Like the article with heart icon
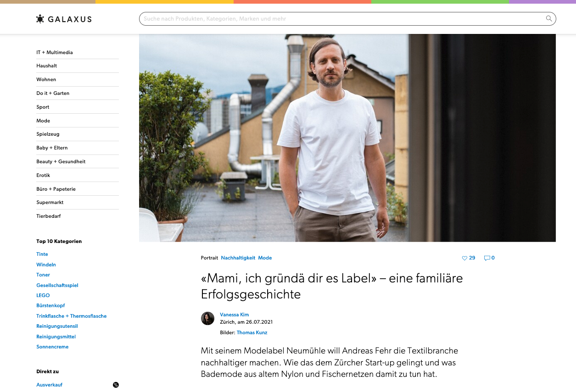 464,258
